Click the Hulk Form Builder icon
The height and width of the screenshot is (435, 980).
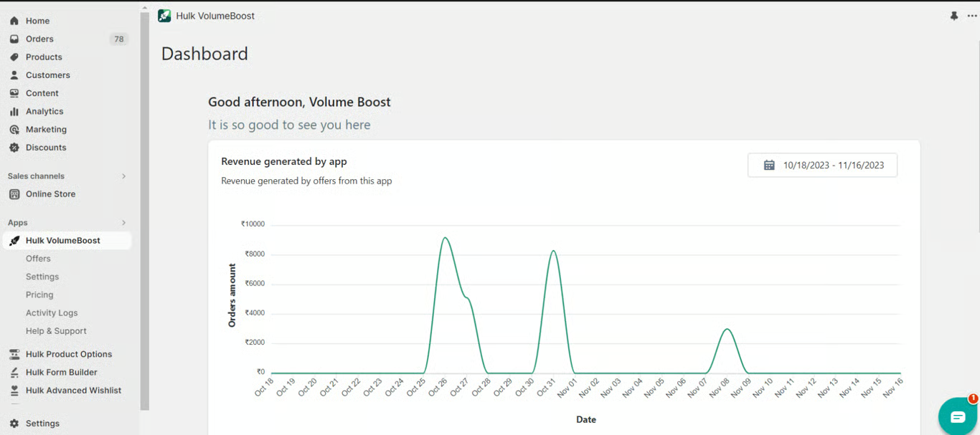(14, 372)
